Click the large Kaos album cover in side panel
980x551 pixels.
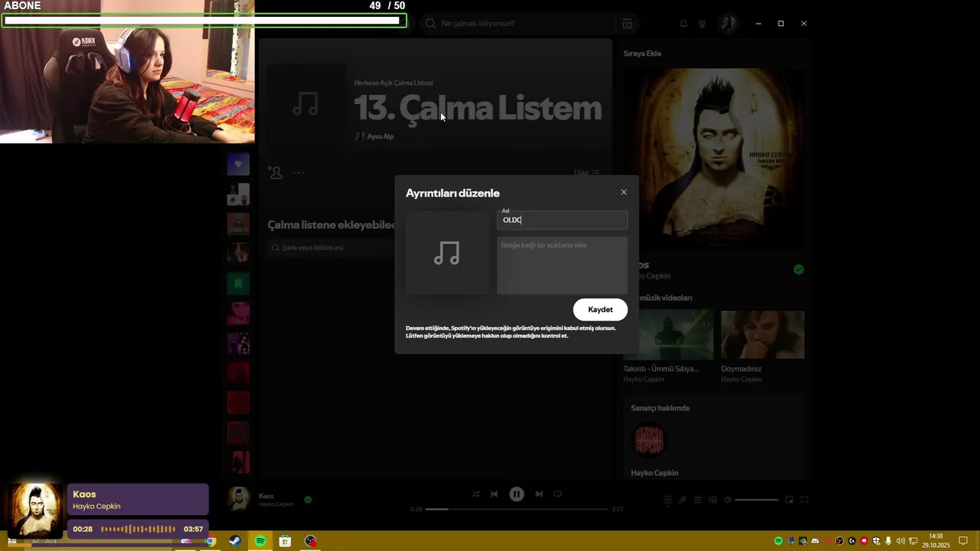coord(714,158)
